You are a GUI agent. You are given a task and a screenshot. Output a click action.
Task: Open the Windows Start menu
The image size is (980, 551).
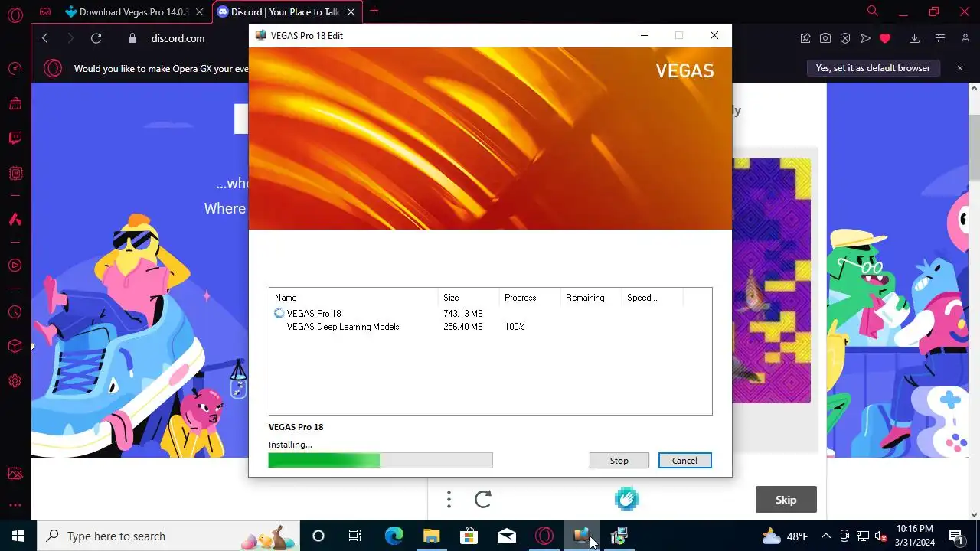(18, 536)
